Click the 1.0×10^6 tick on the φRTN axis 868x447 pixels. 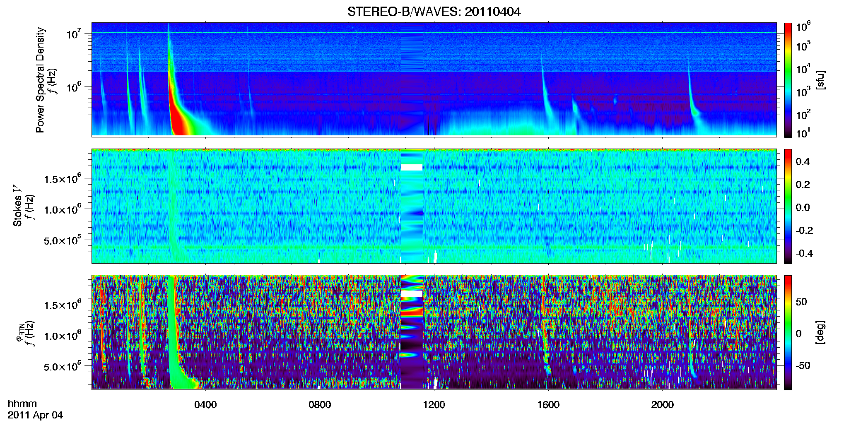pyautogui.click(x=63, y=336)
